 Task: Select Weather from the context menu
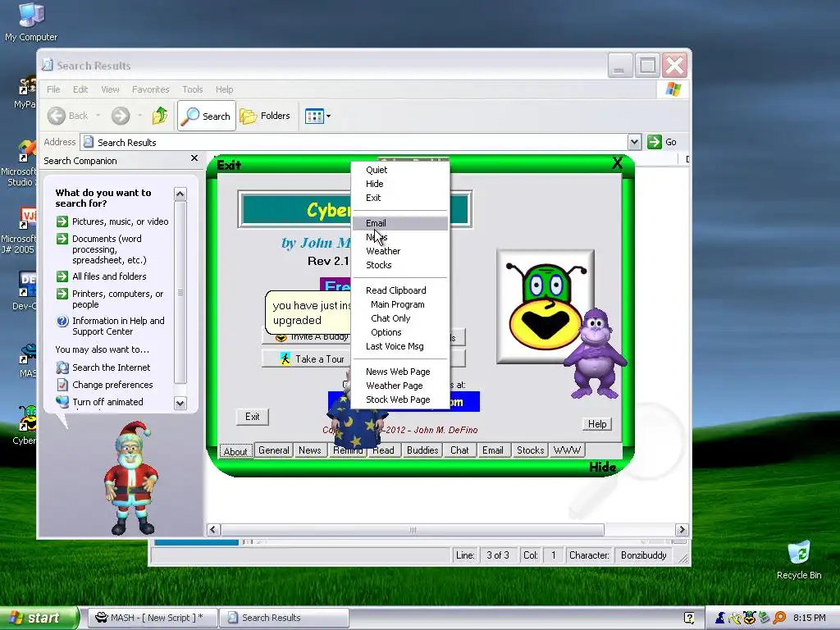(400, 251)
